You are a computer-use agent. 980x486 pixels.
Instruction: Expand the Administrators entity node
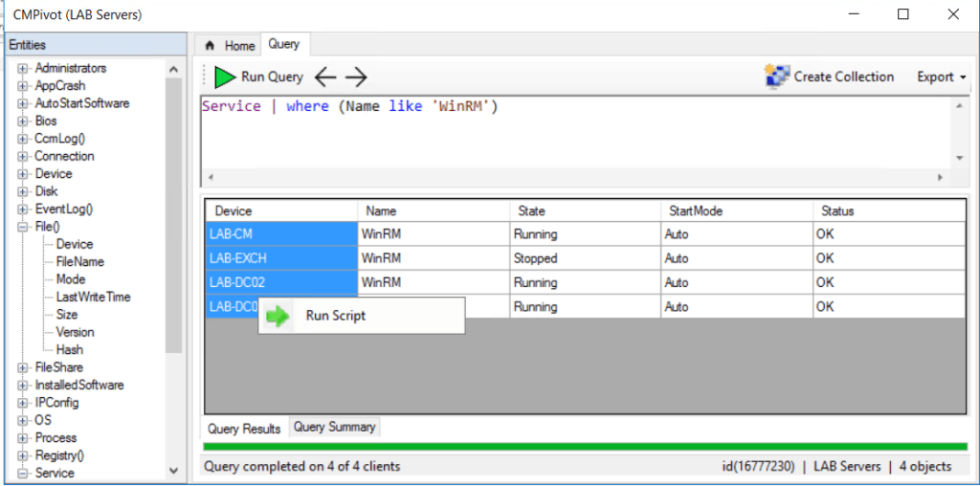click(23, 69)
